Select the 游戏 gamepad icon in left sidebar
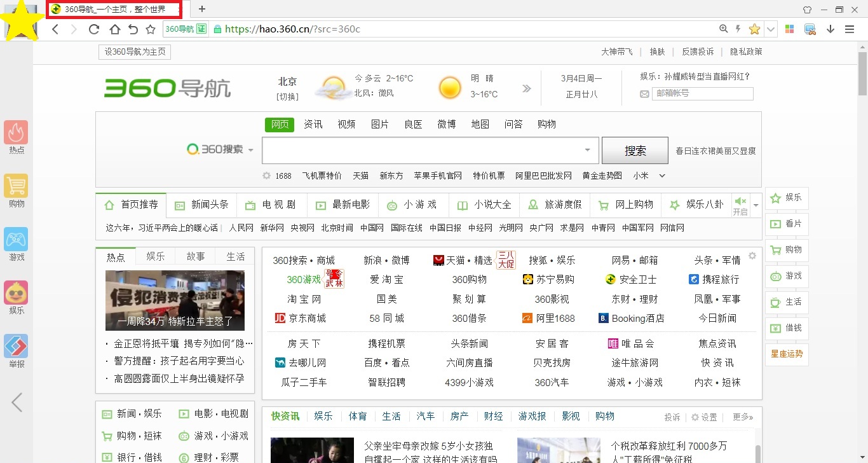 [16, 242]
